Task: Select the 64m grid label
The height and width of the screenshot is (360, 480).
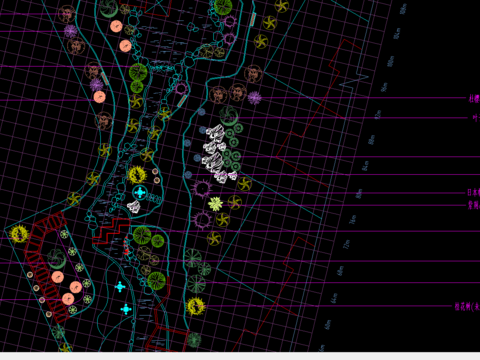Action: pos(334,298)
